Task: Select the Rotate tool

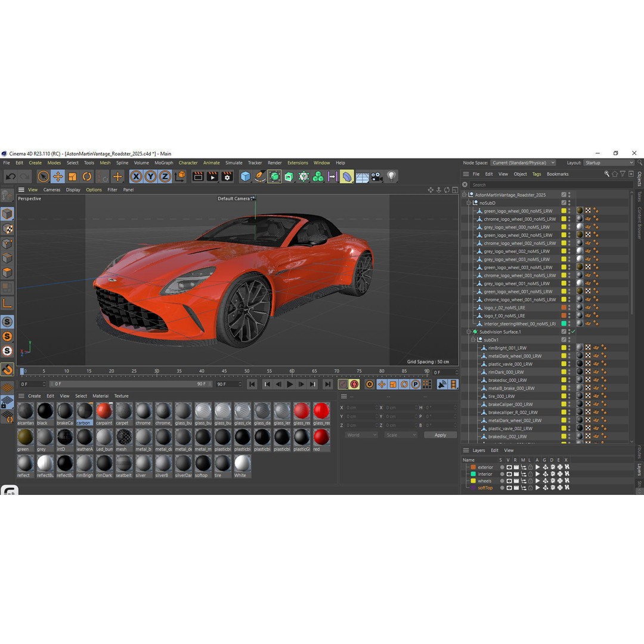Action: pos(86,177)
